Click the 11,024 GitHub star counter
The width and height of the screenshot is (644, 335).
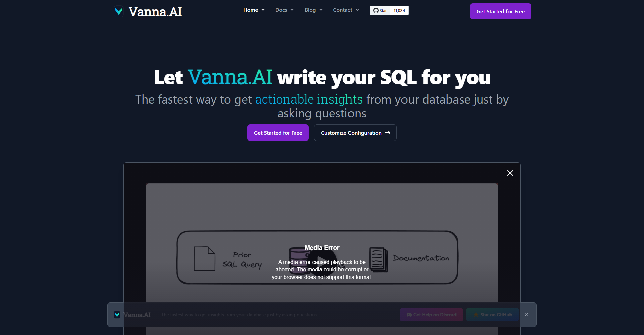coord(399,10)
